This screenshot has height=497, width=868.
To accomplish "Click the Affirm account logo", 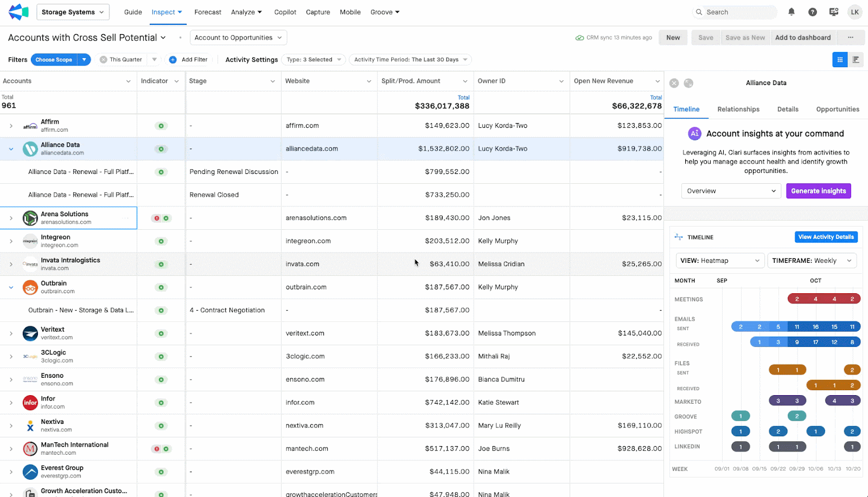I will click(x=30, y=126).
